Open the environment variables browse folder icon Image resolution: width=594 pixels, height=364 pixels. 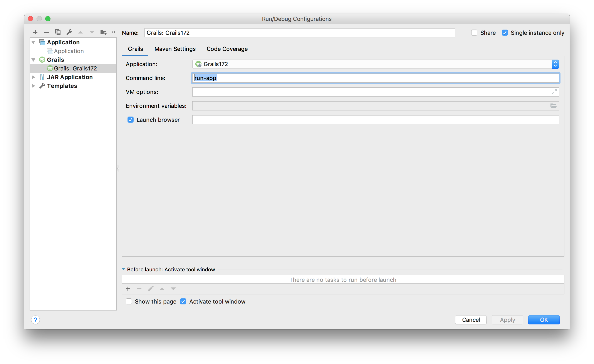pos(553,106)
